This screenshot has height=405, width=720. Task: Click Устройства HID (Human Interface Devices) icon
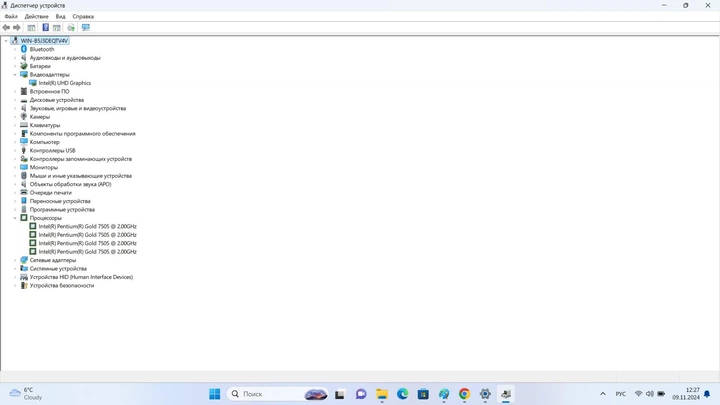click(x=24, y=277)
